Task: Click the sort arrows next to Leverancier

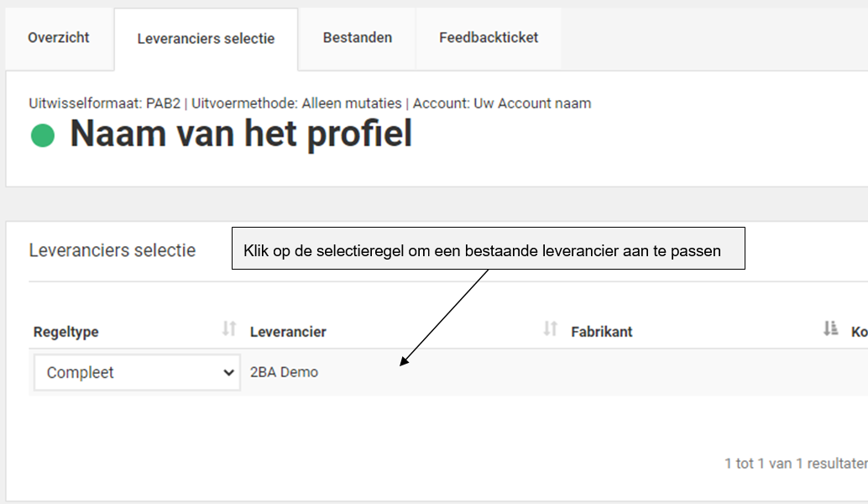Action: tap(227, 330)
